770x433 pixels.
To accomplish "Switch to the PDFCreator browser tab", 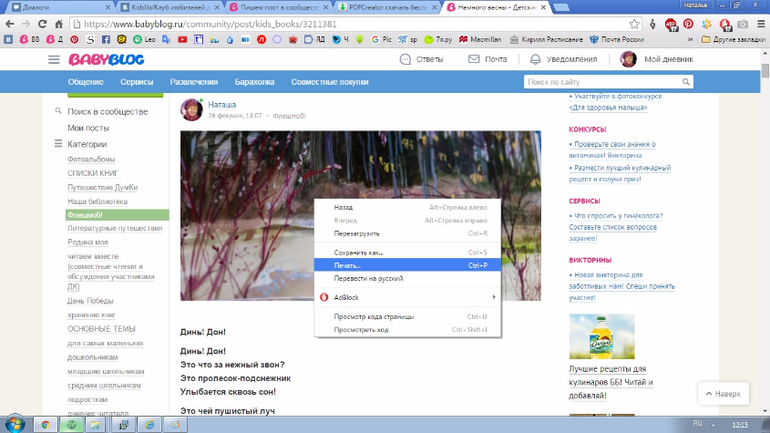I will click(x=384, y=7).
